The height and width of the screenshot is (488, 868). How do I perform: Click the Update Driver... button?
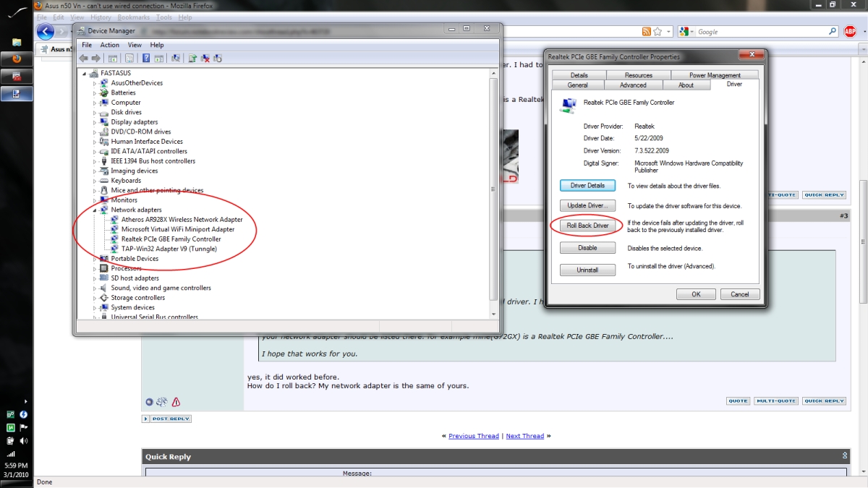tap(587, 206)
